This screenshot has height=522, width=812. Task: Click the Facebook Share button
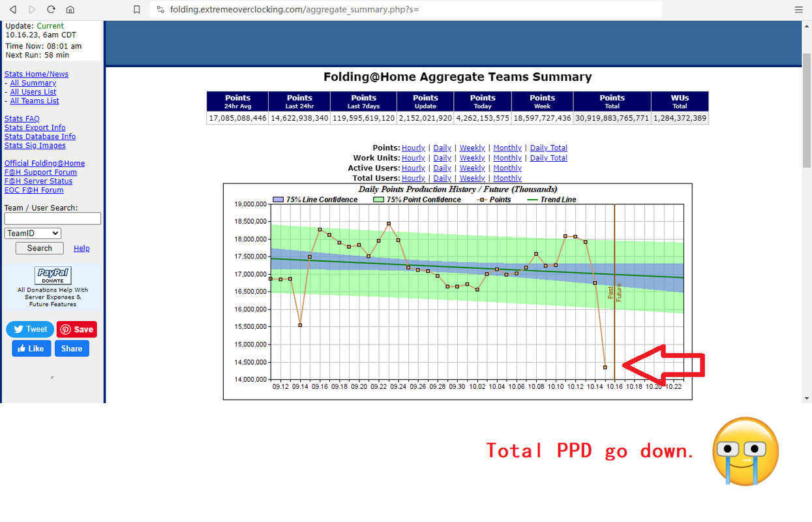72,348
